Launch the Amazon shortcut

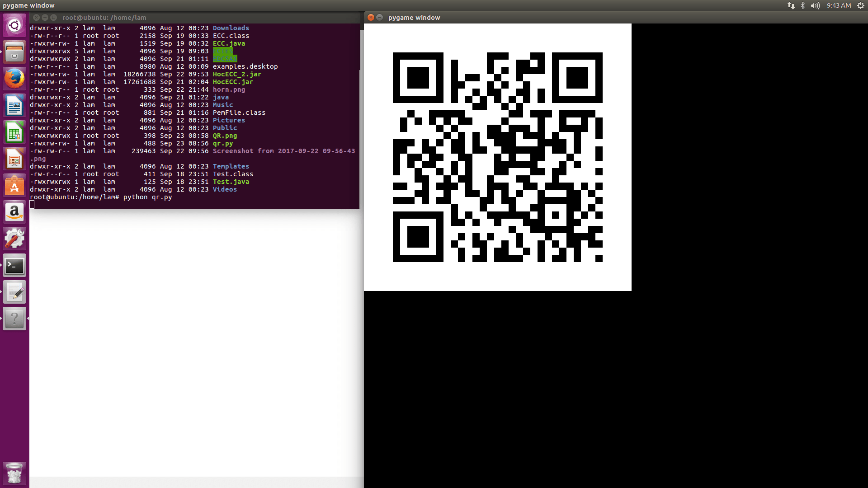pos(14,212)
